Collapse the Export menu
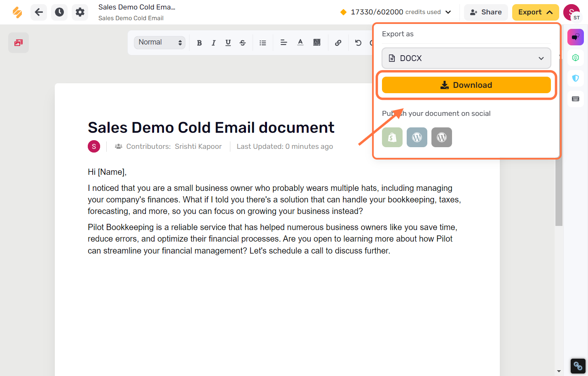The image size is (588, 376). (535, 12)
